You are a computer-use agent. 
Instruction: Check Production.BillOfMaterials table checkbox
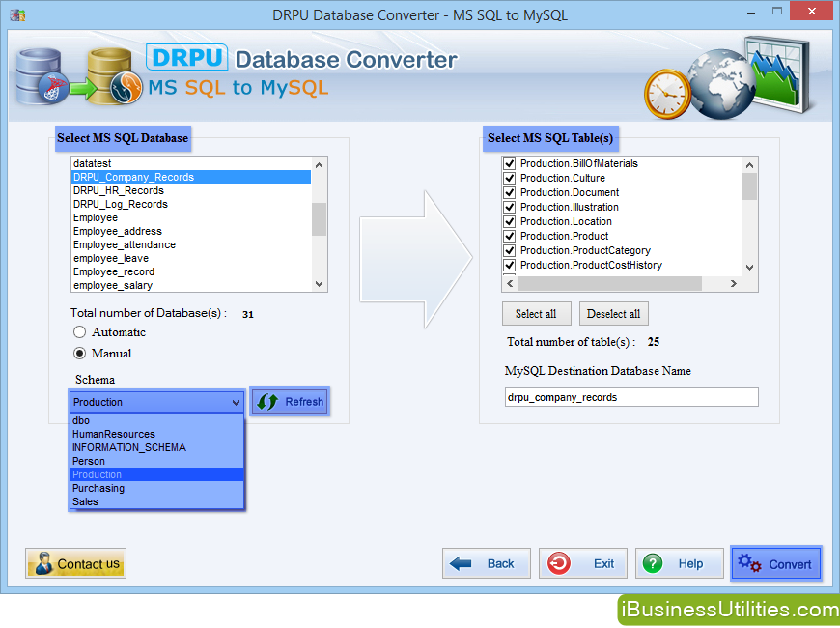click(x=510, y=163)
